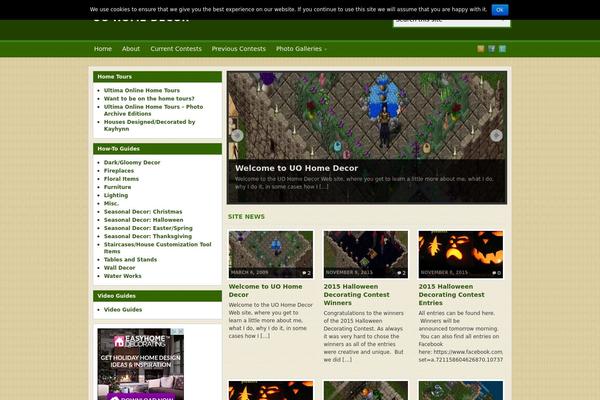
Task: Click the 'How-To Guides' section header
Action: pyautogui.click(x=157, y=149)
